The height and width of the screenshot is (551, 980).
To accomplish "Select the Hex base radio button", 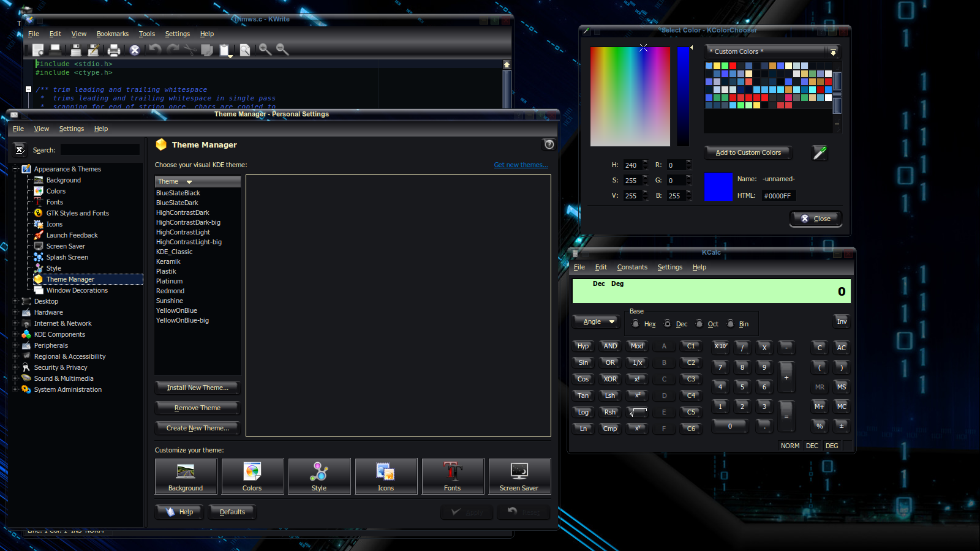I will click(636, 324).
